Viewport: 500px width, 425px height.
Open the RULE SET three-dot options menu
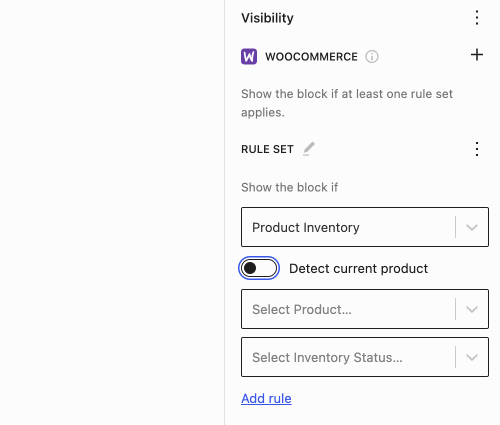477,149
